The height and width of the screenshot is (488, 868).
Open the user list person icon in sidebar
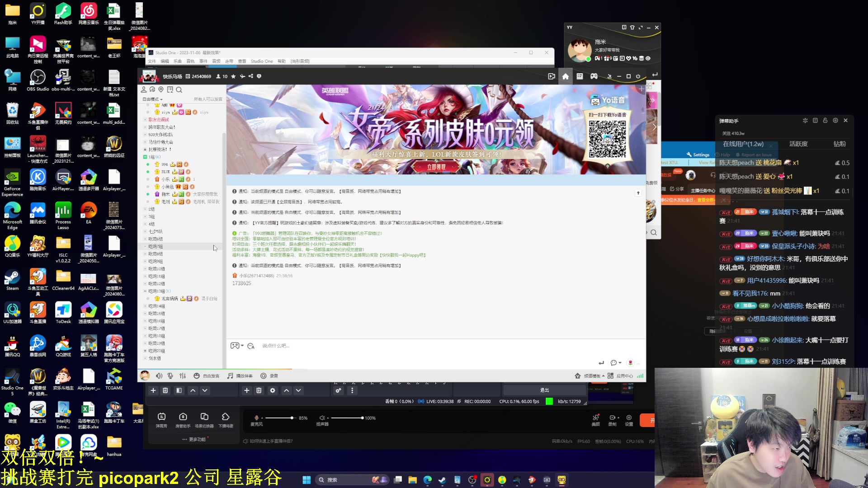tap(144, 89)
